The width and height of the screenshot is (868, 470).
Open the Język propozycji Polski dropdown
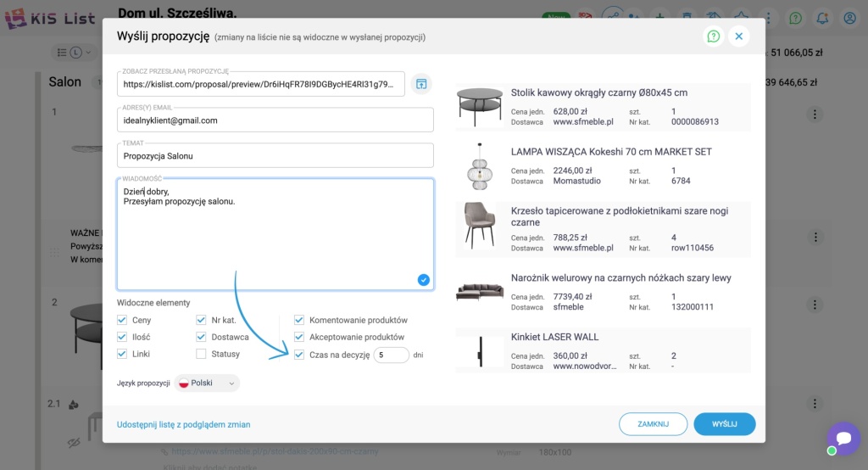208,383
